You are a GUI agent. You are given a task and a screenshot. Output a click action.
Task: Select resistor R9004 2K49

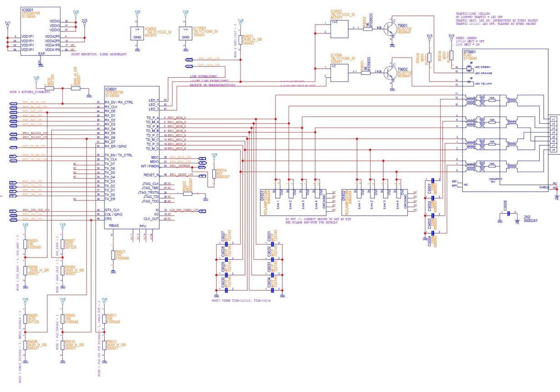25,270
